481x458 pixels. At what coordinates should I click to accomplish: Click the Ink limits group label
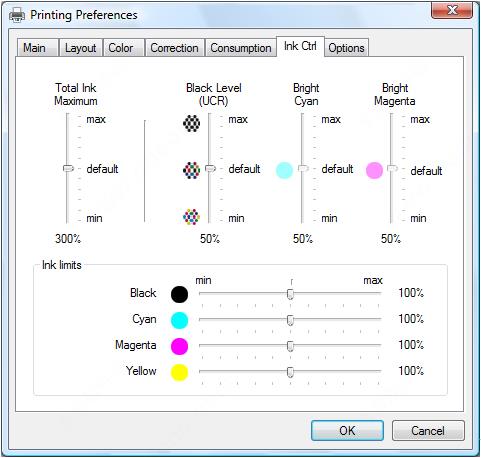pos(62,265)
